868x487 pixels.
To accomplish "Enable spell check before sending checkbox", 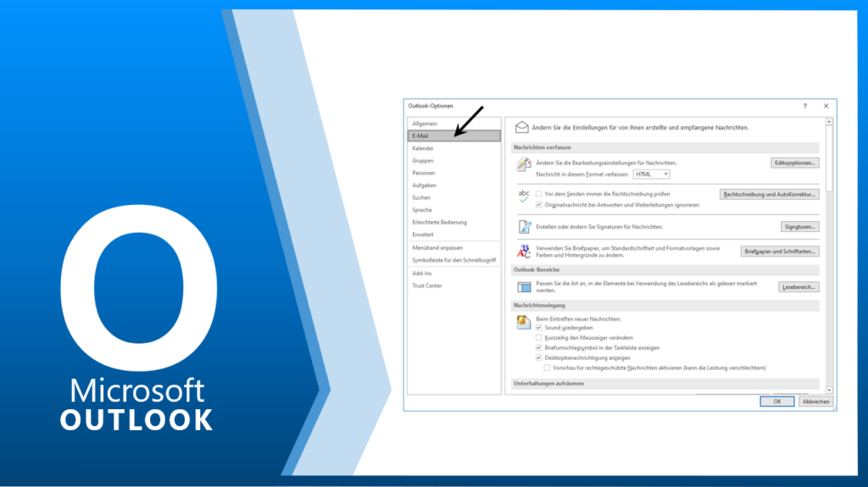I will 538,194.
